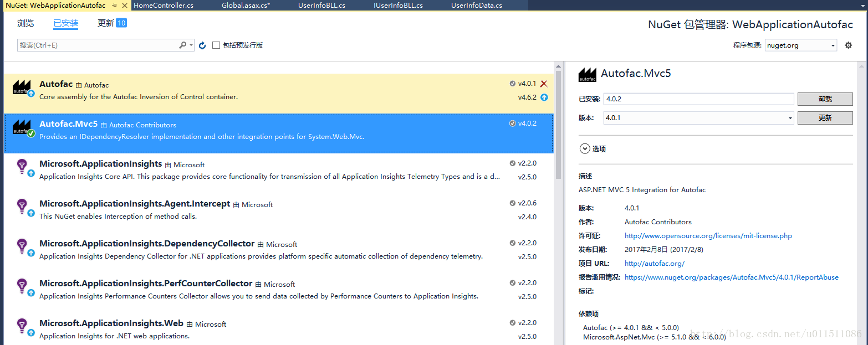
Task: Open search box dropdown arrow
Action: (x=191, y=45)
